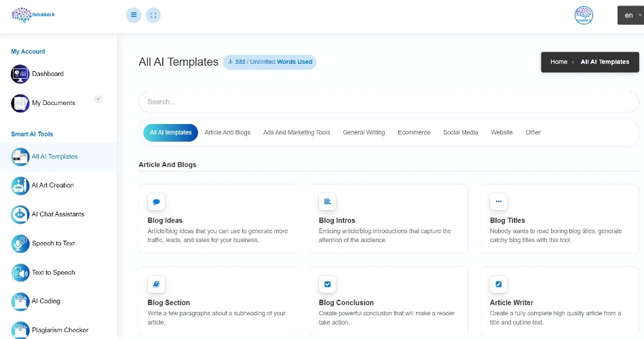Toggle the sidebar with the hamburger menu icon
The image size is (644, 339).
point(134,15)
